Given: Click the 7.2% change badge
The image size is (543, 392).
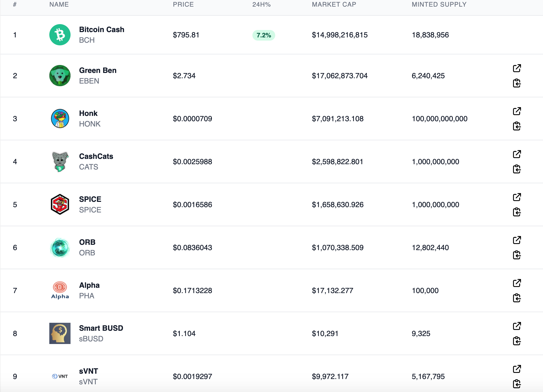Looking at the screenshot, I should coord(264,35).
